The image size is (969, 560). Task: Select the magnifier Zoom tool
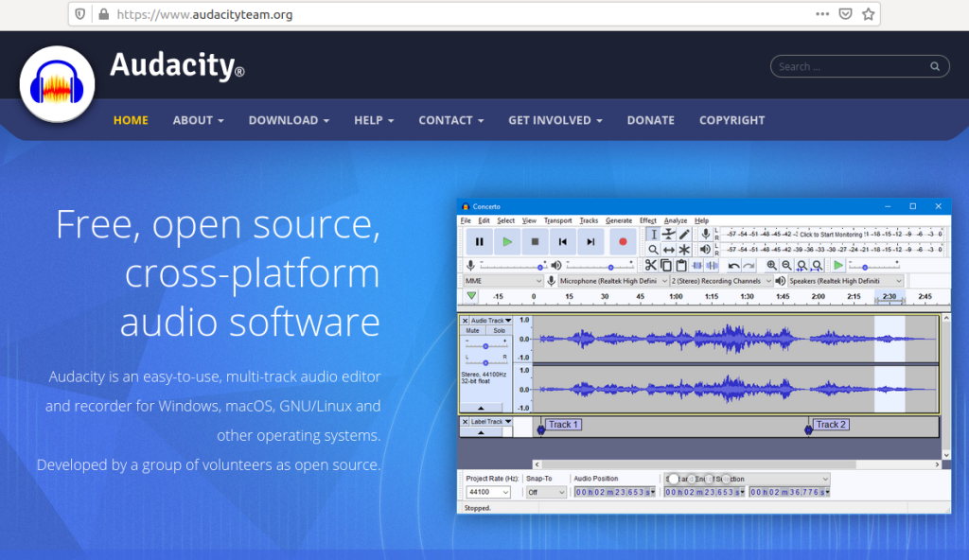653,250
